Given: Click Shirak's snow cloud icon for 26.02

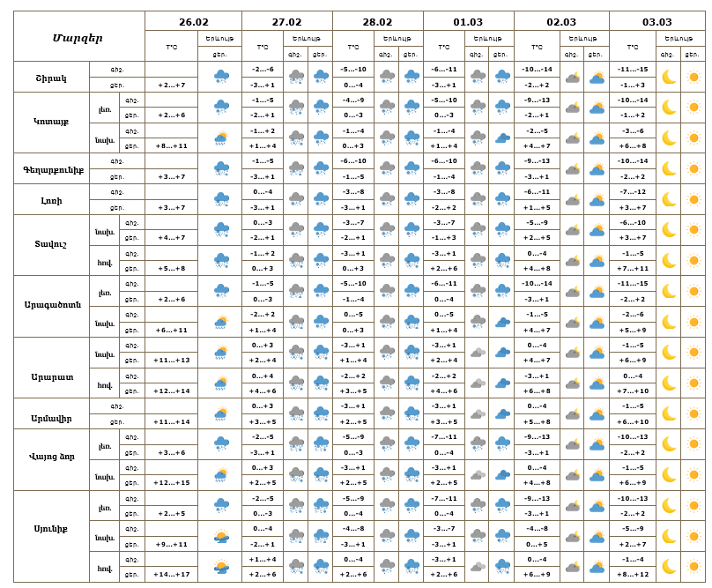Looking at the screenshot, I should tap(220, 77).
